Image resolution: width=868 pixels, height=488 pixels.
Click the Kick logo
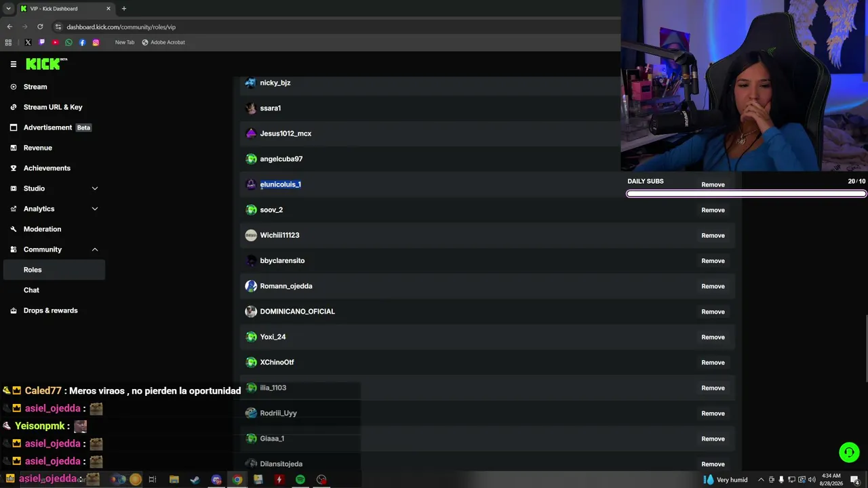tap(46, 64)
